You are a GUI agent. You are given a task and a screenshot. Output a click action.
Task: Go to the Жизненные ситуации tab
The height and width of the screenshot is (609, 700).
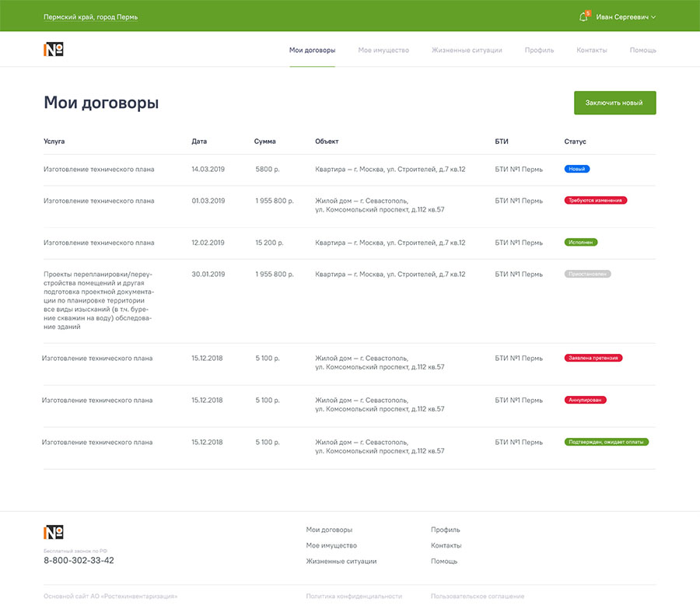point(467,51)
